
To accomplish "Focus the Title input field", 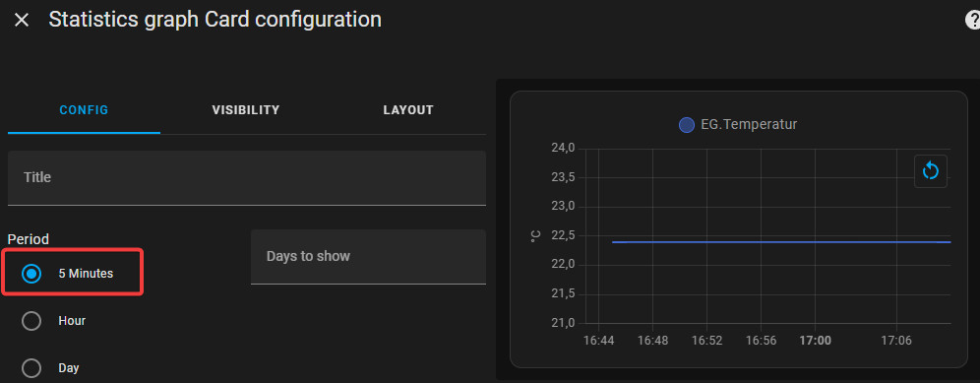I will point(247,178).
